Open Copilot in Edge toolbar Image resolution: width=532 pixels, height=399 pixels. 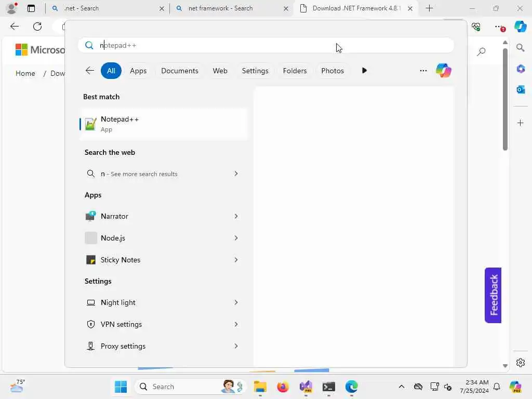point(520,26)
